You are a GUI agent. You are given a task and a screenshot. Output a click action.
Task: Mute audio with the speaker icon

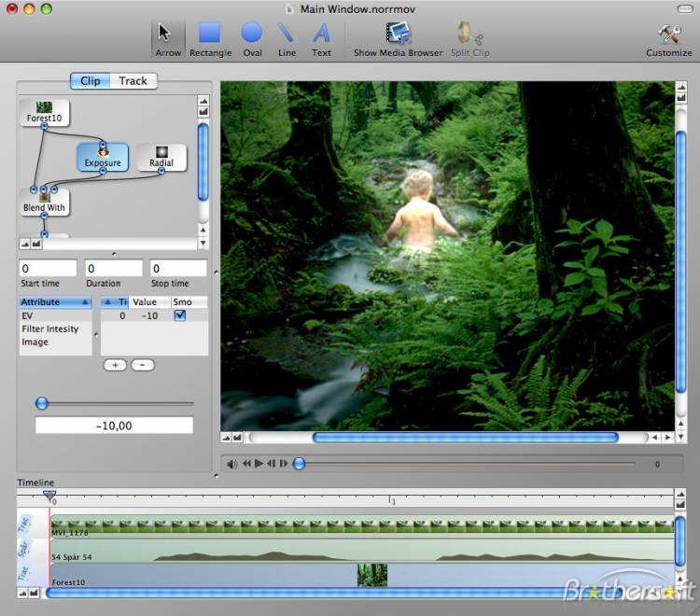[231, 464]
